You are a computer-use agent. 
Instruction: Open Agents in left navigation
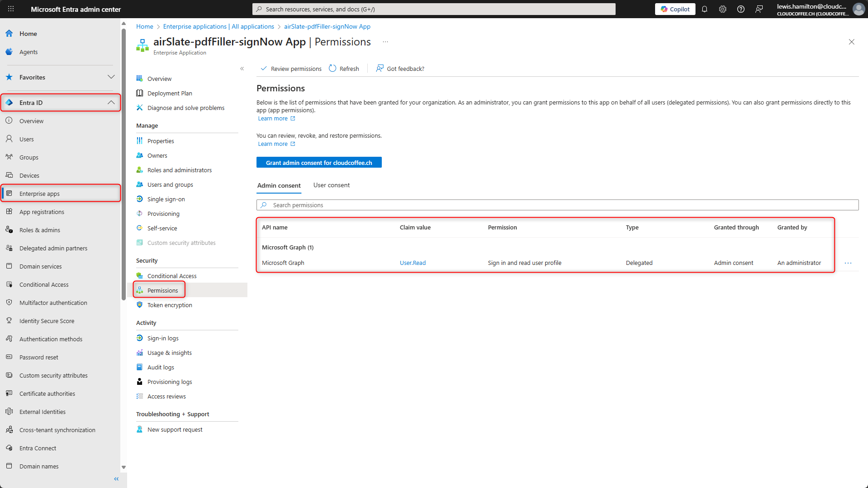click(x=29, y=52)
